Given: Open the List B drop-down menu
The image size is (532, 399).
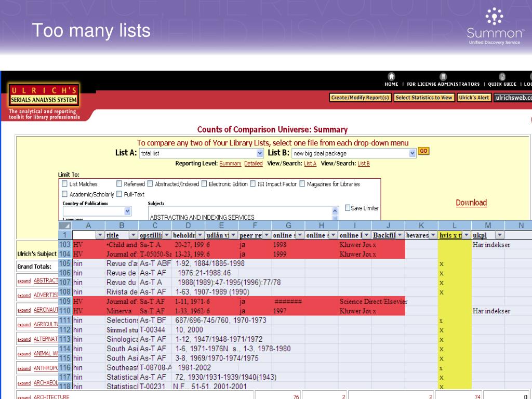Looking at the screenshot, I should click(412, 153).
